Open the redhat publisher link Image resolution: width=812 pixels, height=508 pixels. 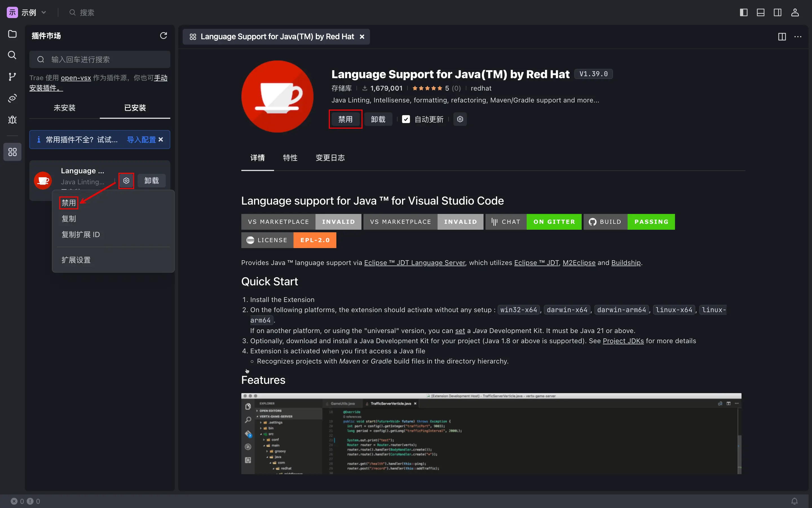(x=481, y=88)
